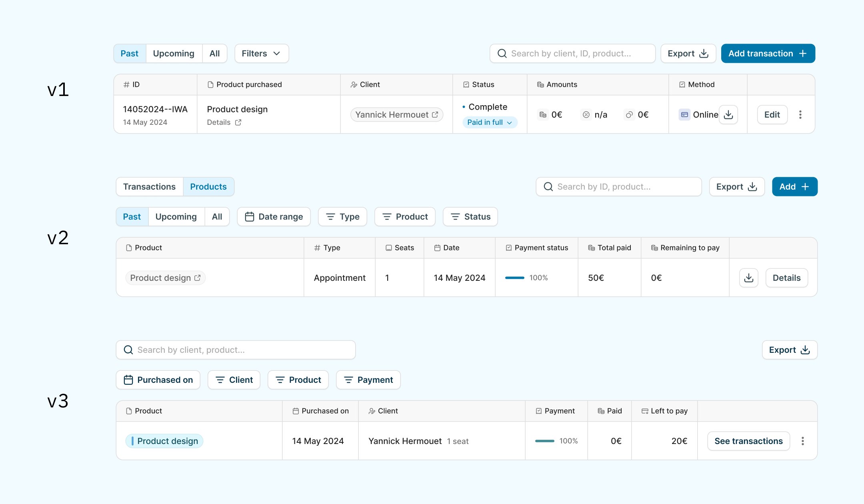864x504 pixels.
Task: Focus the Search by client, product field
Action: click(x=236, y=350)
